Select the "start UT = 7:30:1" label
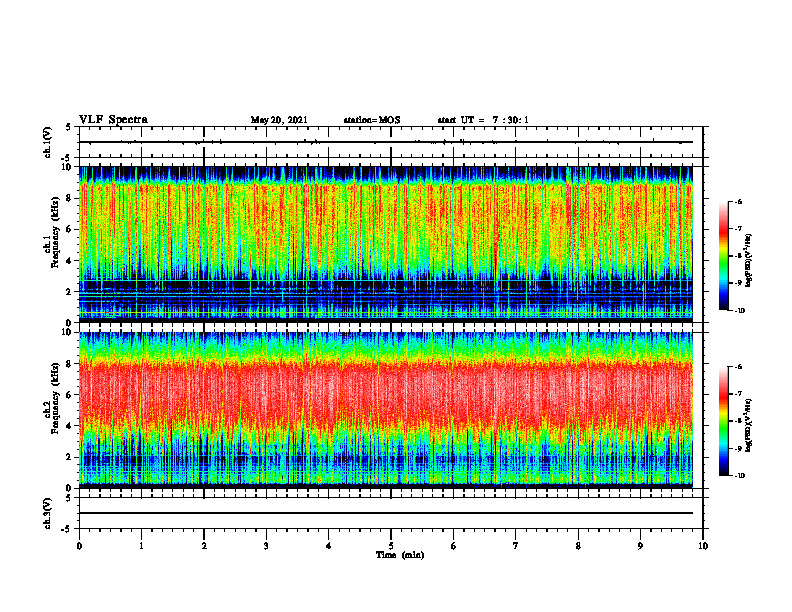Viewport: 792px width, 612px height. point(483,120)
